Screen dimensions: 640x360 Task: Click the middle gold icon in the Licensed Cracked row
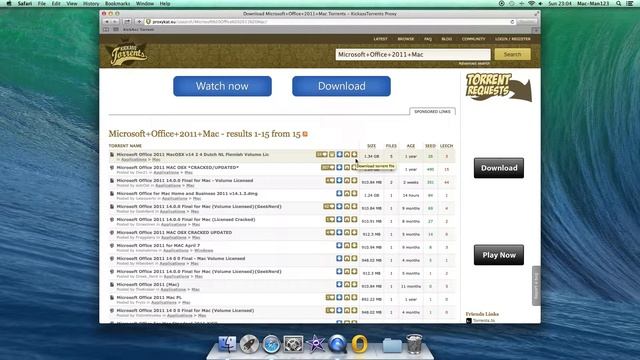point(347,220)
